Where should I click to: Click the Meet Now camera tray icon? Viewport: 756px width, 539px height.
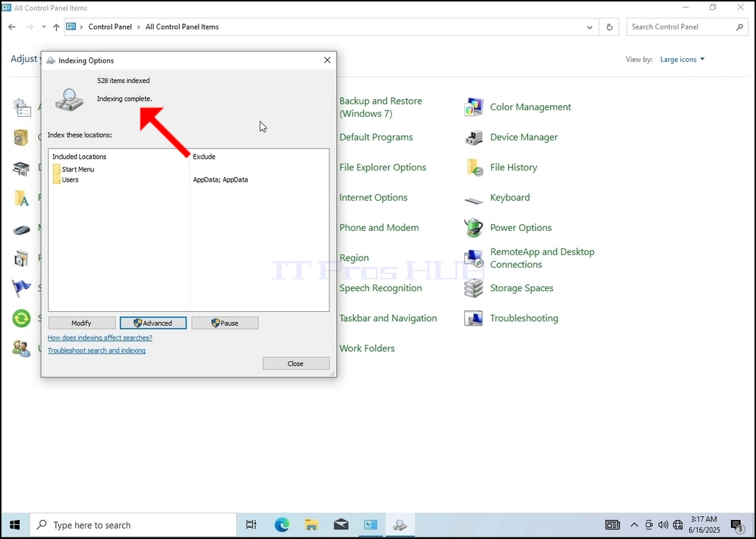point(649,525)
